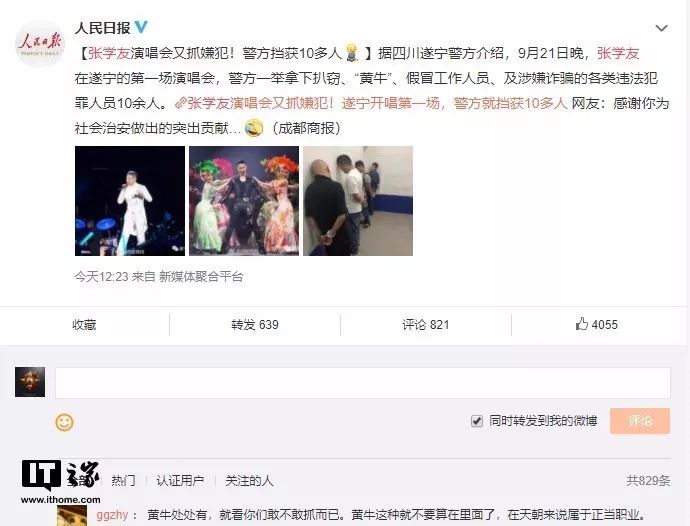Open the emoji smiley picker
Viewport: 690px width, 526px height.
click(x=64, y=422)
